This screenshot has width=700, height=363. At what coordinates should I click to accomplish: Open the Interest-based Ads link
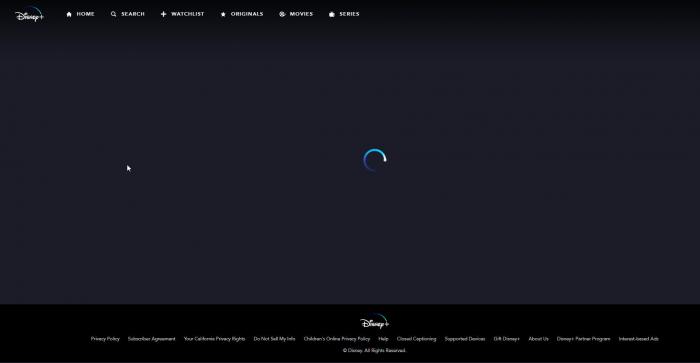click(639, 339)
